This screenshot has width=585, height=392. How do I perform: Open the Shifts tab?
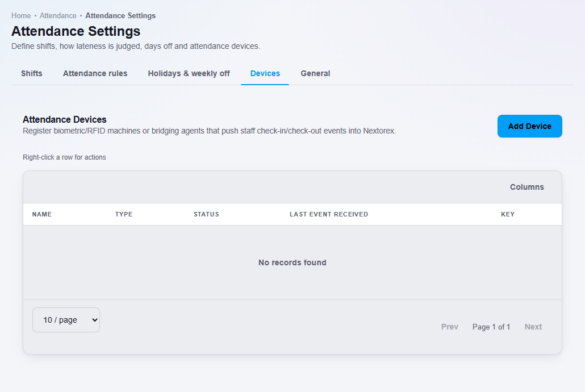32,73
